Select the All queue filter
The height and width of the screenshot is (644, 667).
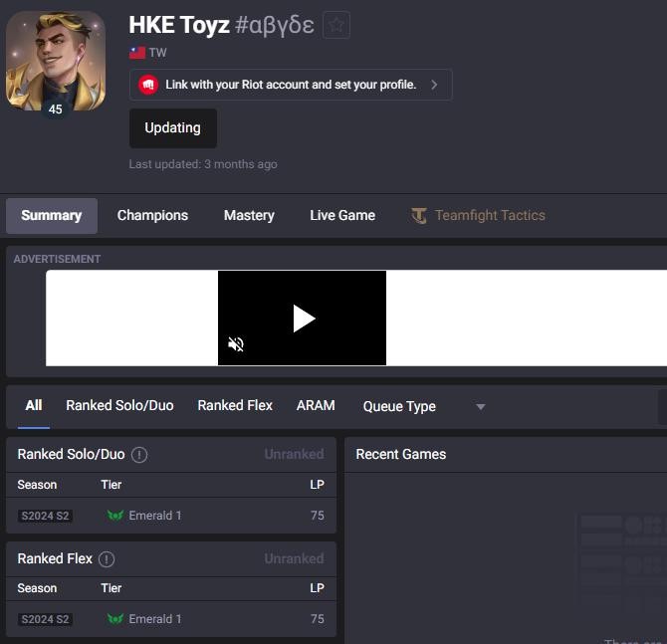[x=34, y=405]
